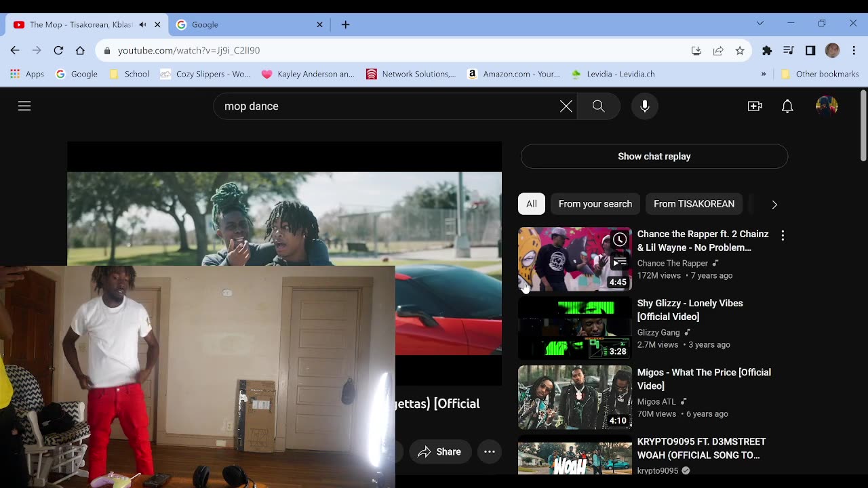
Task: Close The Mop YouTube tab
Action: [157, 24]
